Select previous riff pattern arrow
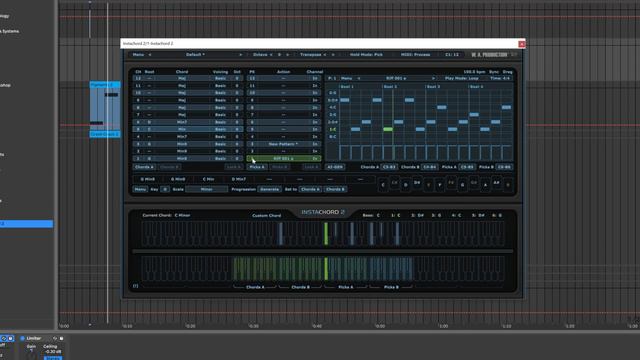This screenshot has height=360, width=640. 359,78
